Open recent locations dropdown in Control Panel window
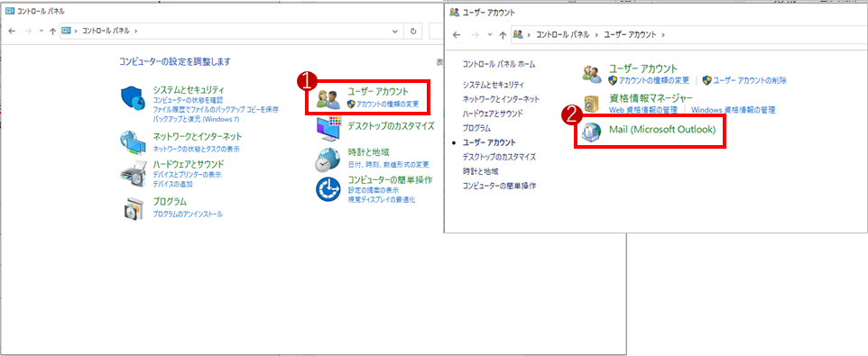 tap(42, 32)
